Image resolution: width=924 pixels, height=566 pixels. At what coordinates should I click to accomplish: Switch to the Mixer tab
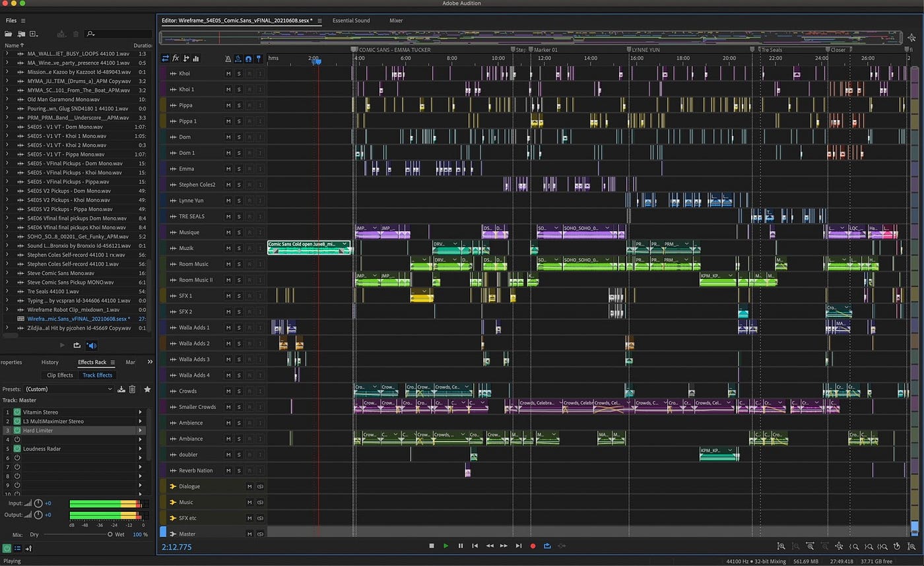tap(396, 20)
